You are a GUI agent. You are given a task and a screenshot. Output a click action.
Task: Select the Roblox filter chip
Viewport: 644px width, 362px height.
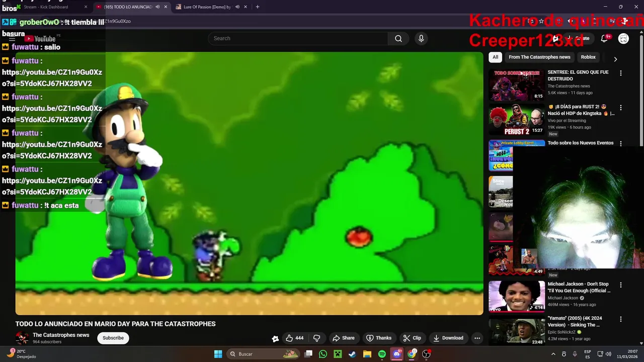point(588,57)
